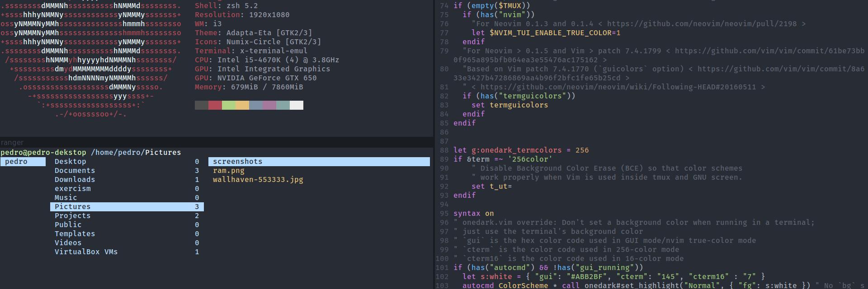Image resolution: width=868 pixels, height=289 pixels.
Task: Select the Music folder in ranger
Action: coord(66,198)
